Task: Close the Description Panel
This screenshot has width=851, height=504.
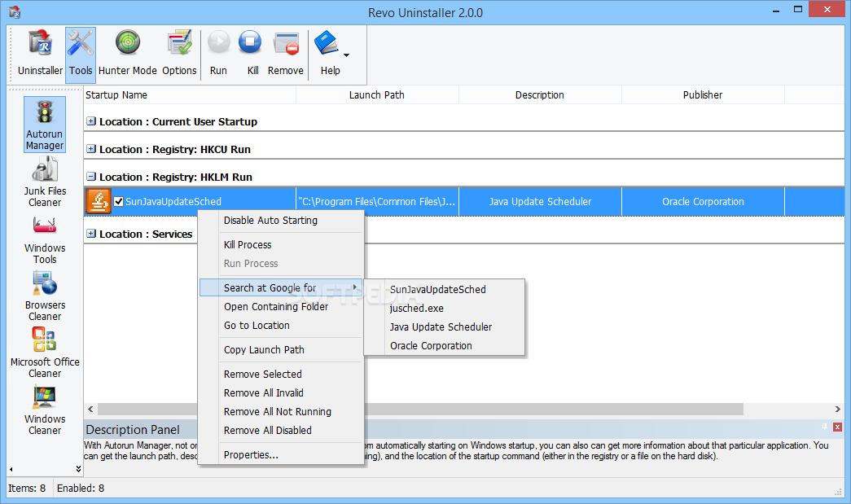Action: [837, 427]
